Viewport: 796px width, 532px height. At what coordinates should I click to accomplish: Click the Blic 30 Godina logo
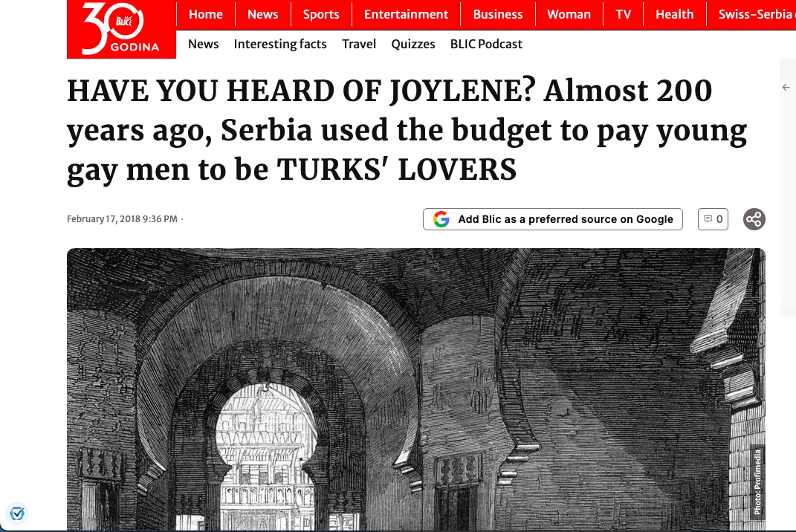pos(121,29)
